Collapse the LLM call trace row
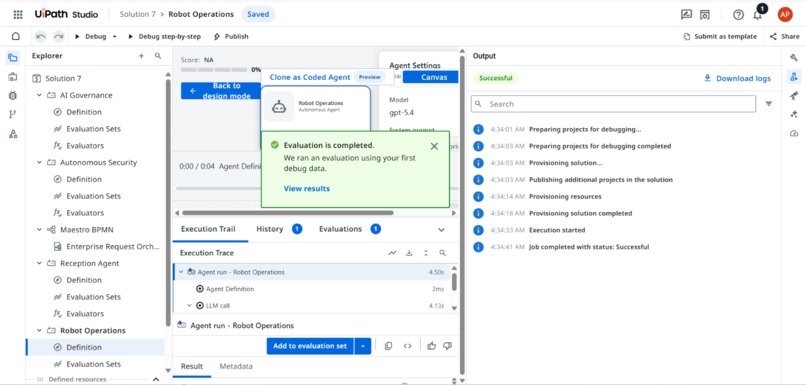Viewport: 806px width, 385px height. 190,306
